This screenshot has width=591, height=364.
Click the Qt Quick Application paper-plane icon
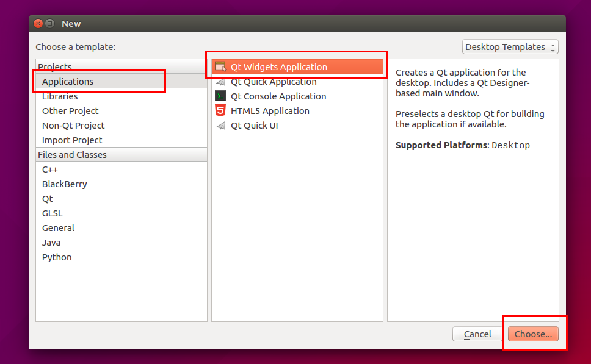coord(220,81)
